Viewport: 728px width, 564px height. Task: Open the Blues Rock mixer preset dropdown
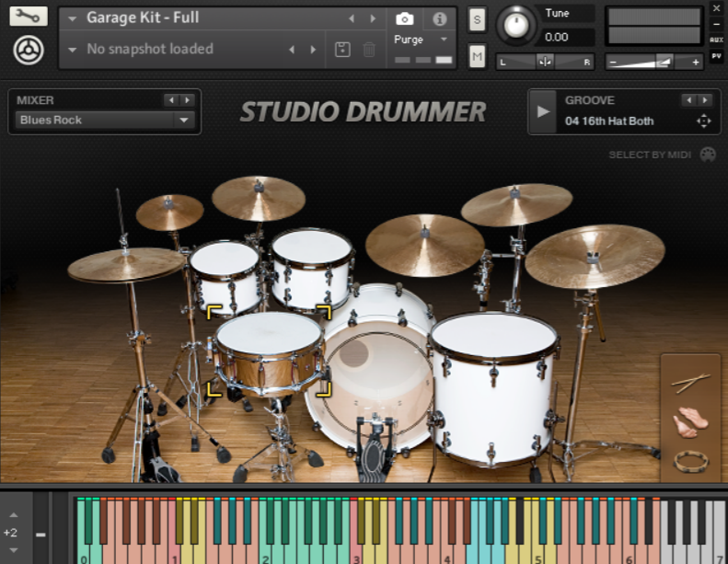click(x=103, y=121)
